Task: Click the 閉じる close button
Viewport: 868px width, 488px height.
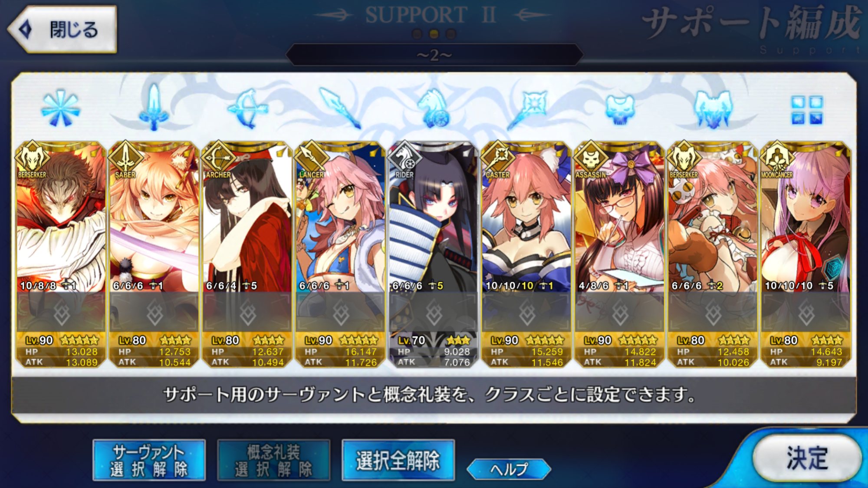Action: 62,30
